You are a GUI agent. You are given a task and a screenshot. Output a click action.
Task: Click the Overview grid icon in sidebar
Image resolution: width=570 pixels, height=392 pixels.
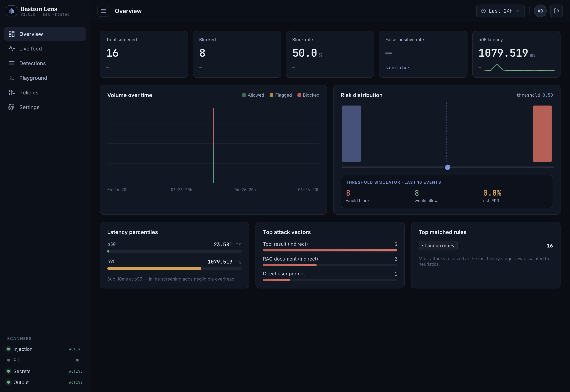click(x=11, y=34)
